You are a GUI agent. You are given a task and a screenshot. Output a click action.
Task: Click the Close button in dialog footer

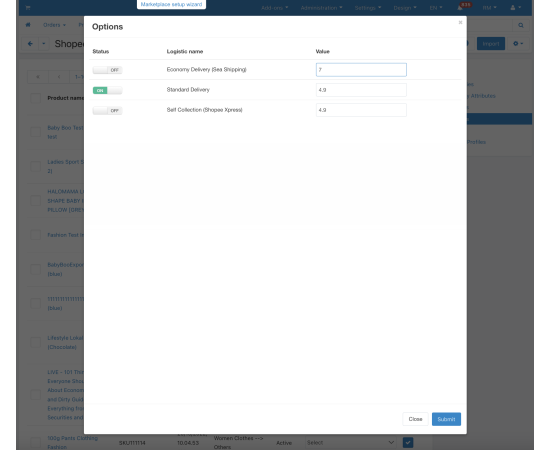[x=415, y=419]
